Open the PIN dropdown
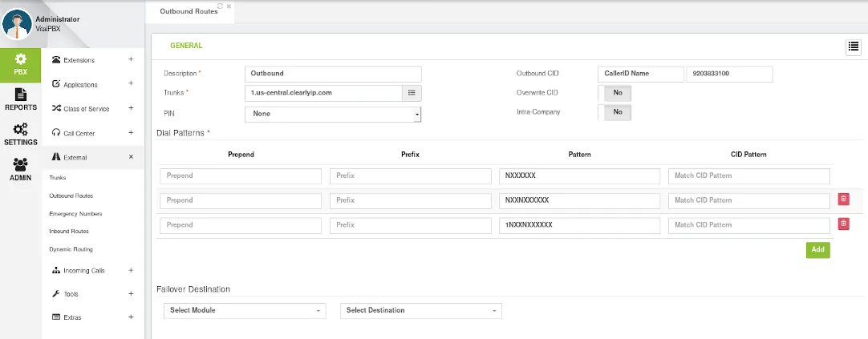This screenshot has height=339, width=868. coord(333,114)
